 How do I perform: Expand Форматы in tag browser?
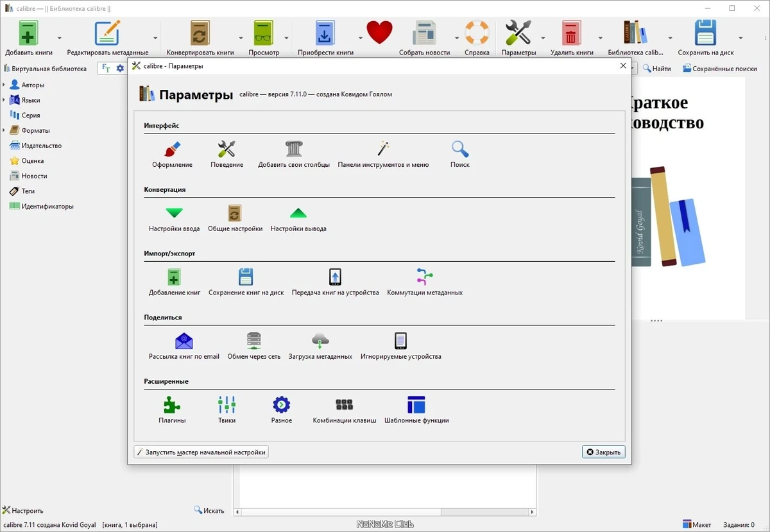pos(4,130)
